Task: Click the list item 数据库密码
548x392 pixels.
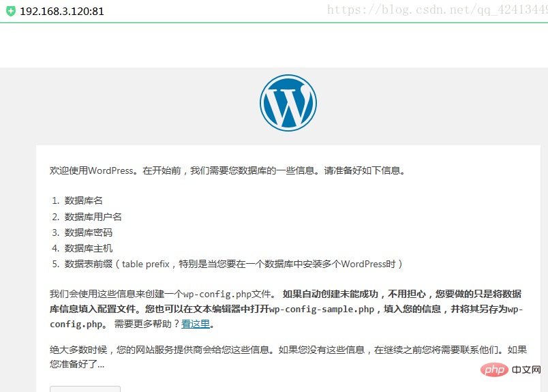Action: tap(88, 232)
